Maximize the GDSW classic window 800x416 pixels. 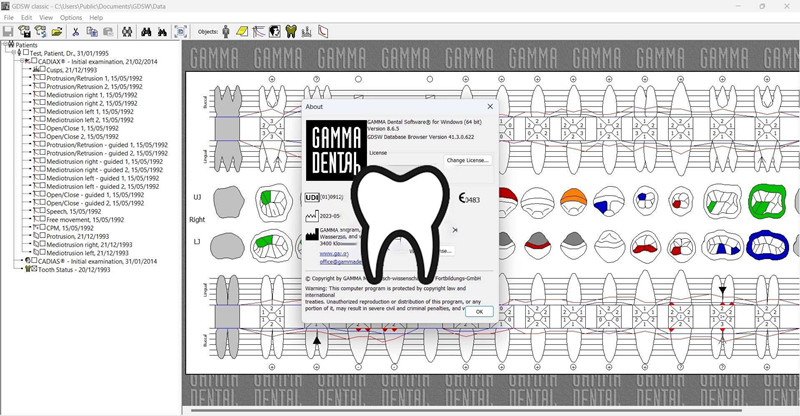pos(762,6)
